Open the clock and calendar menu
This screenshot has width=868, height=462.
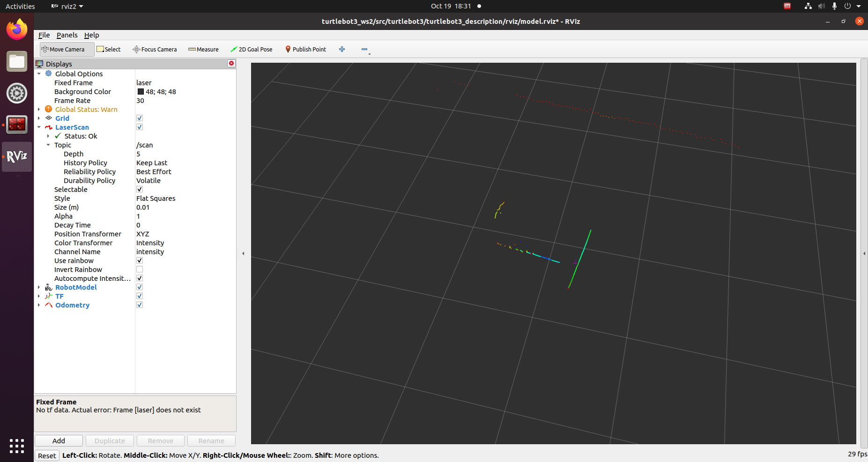click(x=451, y=6)
